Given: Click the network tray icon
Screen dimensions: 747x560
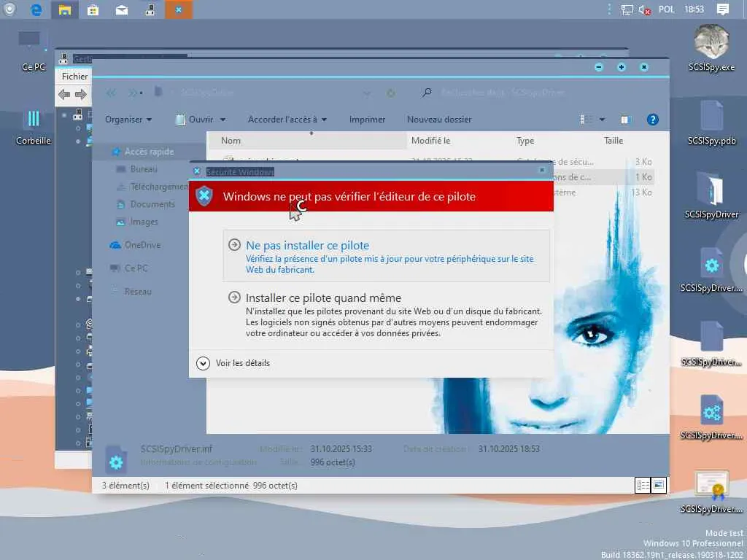Looking at the screenshot, I should [x=627, y=9].
